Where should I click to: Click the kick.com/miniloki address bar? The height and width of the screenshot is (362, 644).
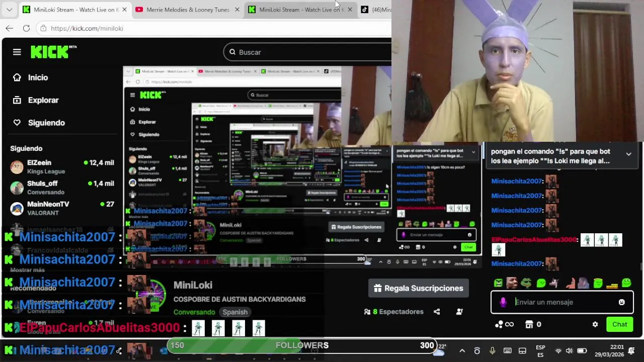click(214, 28)
